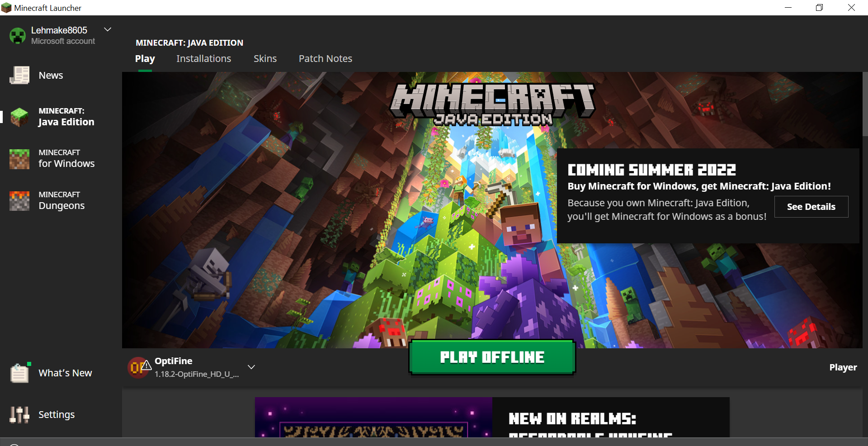The width and height of the screenshot is (868, 446).
Task: Switch to the Installations tab
Action: [203, 59]
